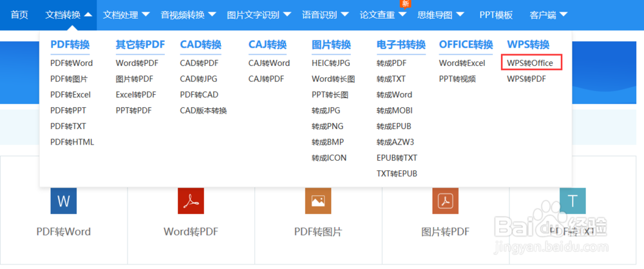Screen dimensions: 644x269
Task: Expand the 论文查重 dropdown
Action: coord(402,15)
